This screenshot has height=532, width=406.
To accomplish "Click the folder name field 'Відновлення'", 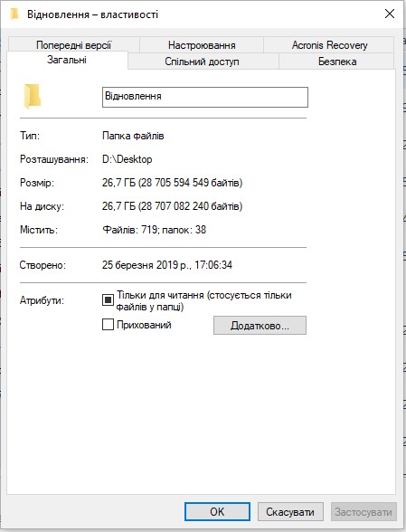I will [x=205, y=97].
